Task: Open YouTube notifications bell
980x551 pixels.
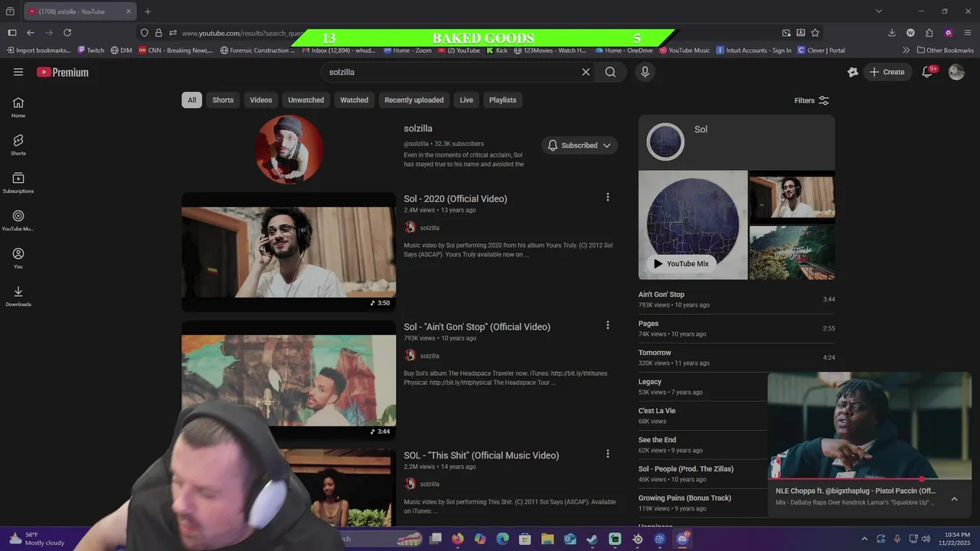Action: coord(927,72)
